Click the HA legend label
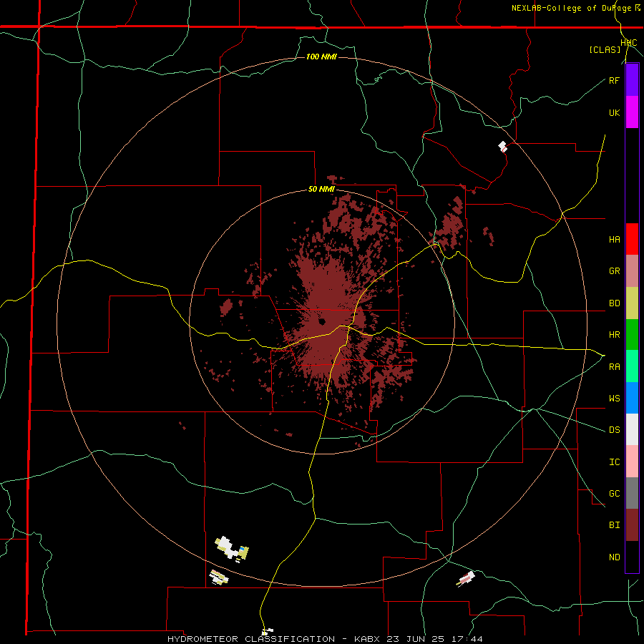 pos(614,239)
